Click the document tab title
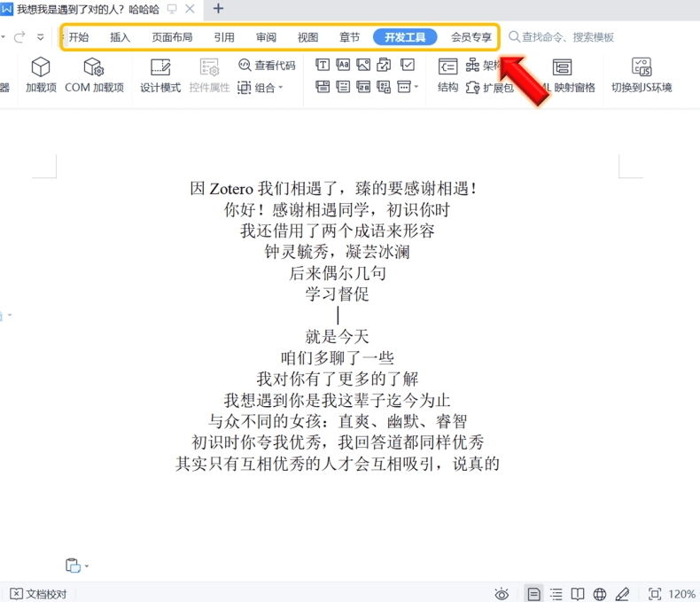Screen dimensions: 700x602 coord(88,10)
